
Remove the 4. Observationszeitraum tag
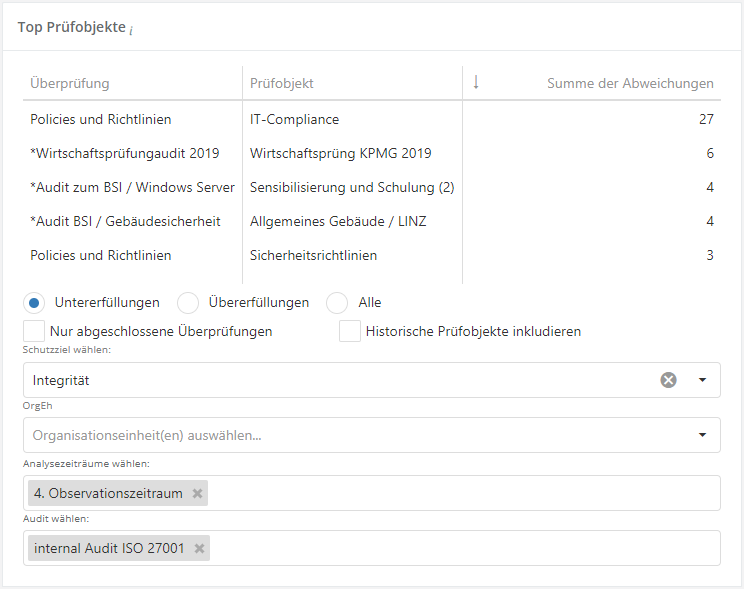point(197,493)
